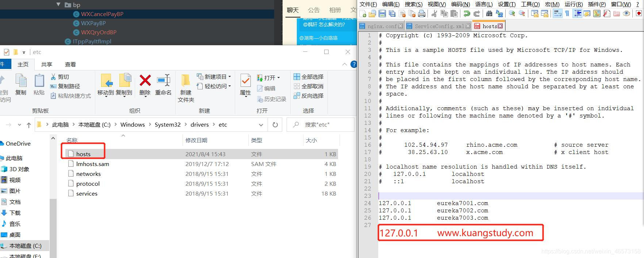Image resolution: width=644 pixels, height=258 pixels.
Task: Click 粘贴 paste icon in Explorer ribbon
Action: (39, 81)
